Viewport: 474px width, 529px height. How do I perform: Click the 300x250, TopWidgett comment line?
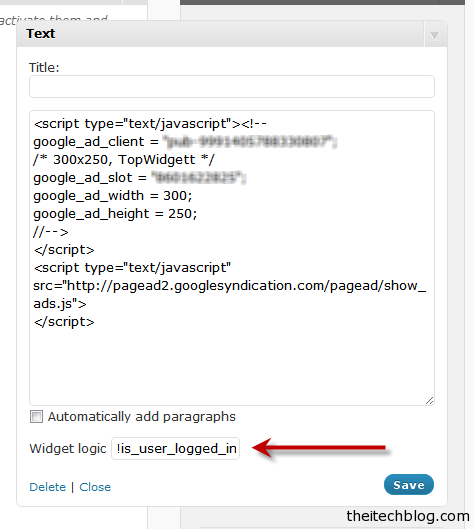124,160
